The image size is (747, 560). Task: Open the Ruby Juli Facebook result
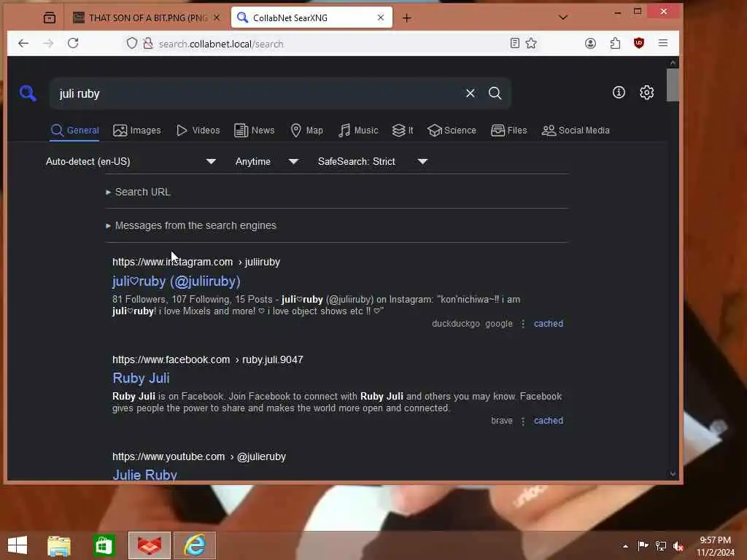point(141,378)
